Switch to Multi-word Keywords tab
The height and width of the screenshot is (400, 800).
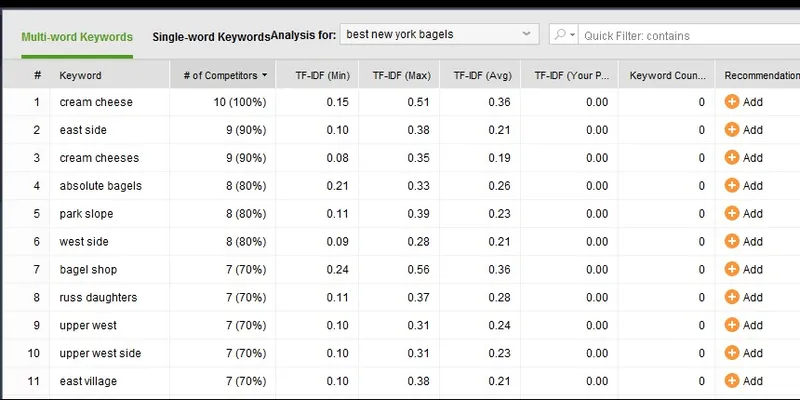[77, 37]
